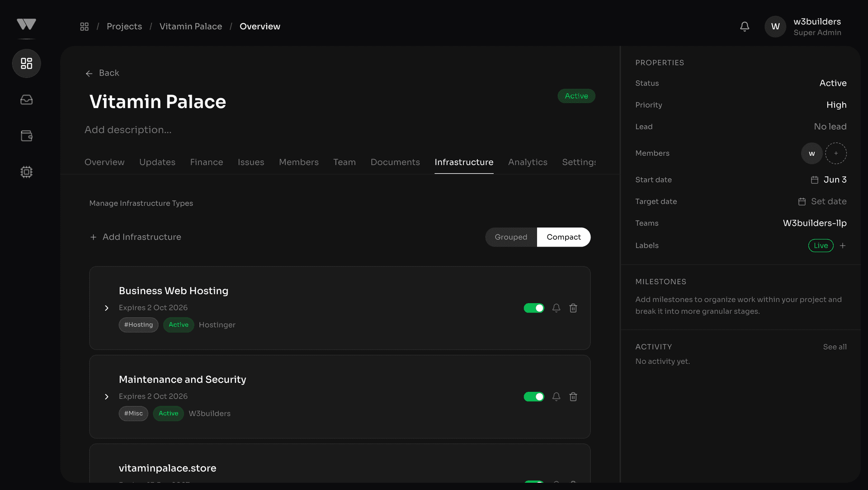868x490 pixels.
Task: Switch to Grouped view
Action: (510, 237)
